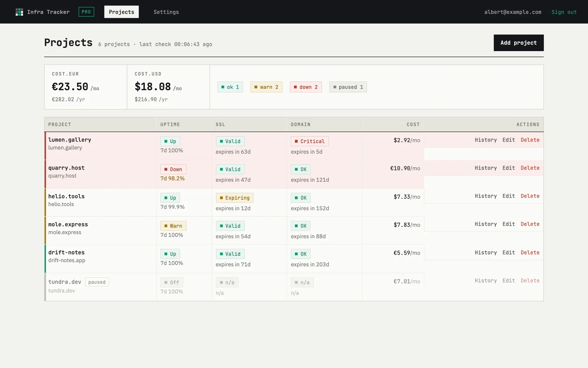Screen dimensions: 588x368
Task: Delete the lumen.gallery project
Action: (x=530, y=140)
